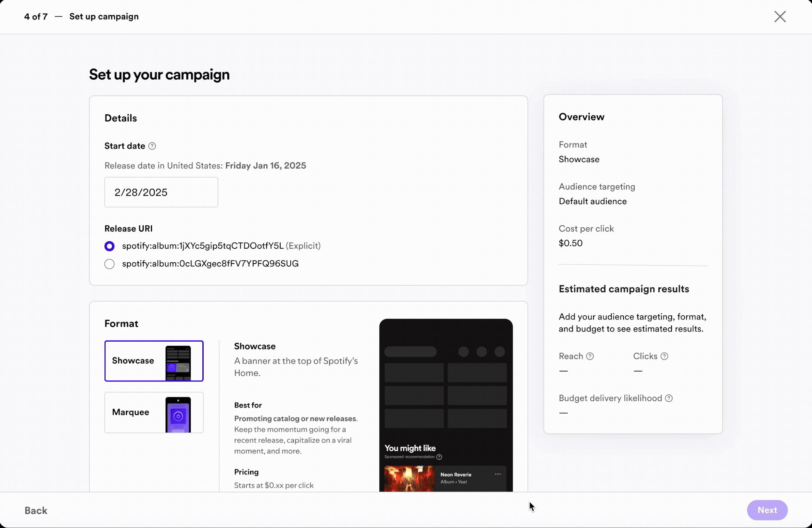Click the Next button
The height and width of the screenshot is (528, 812).
(767, 510)
